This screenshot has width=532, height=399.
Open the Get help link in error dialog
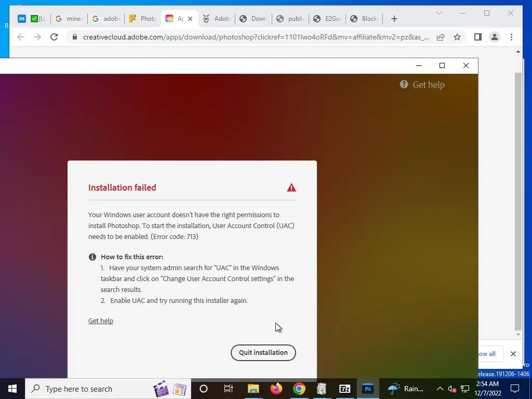pos(100,321)
